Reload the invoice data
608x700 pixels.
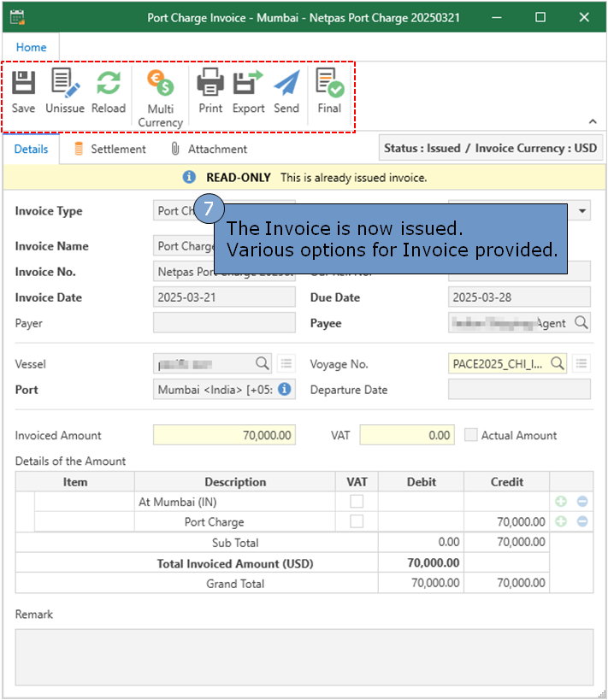tap(109, 91)
